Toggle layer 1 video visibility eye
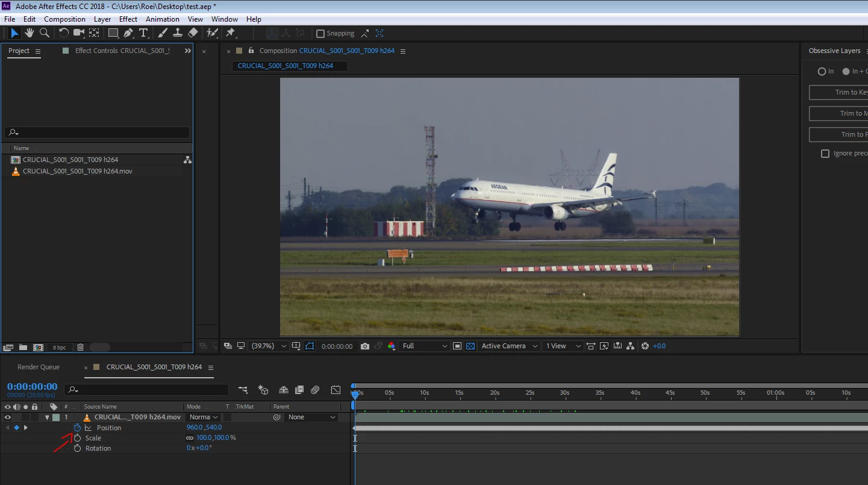This screenshot has height=485, width=868. coord(8,417)
